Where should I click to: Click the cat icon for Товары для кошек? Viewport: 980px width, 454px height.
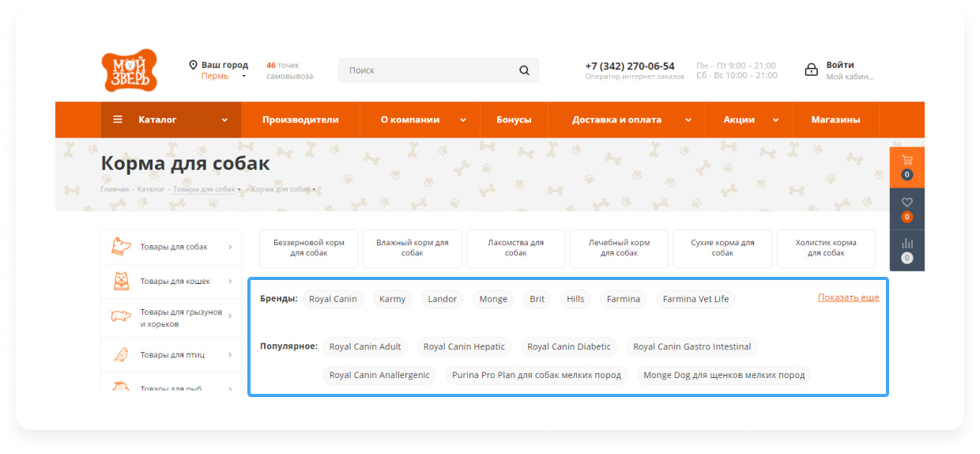click(121, 281)
